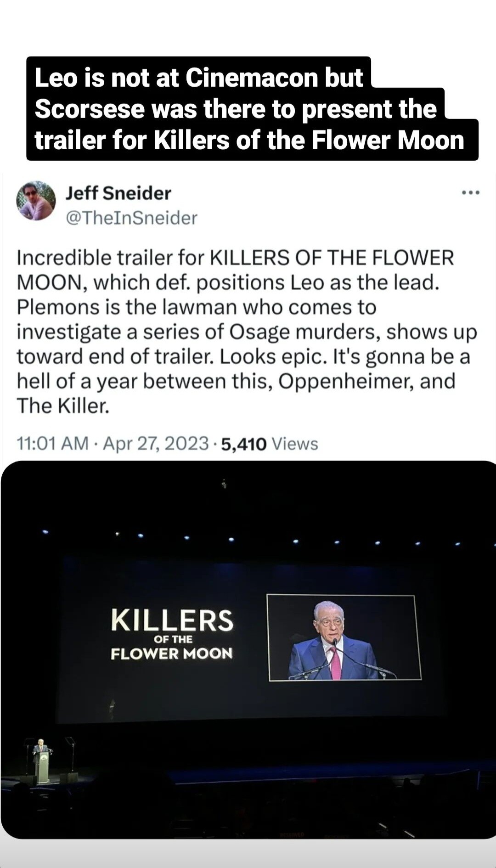Screen dimensions: 496x868
Task: Click the Apr 27, 2023 date
Action: [156, 444]
